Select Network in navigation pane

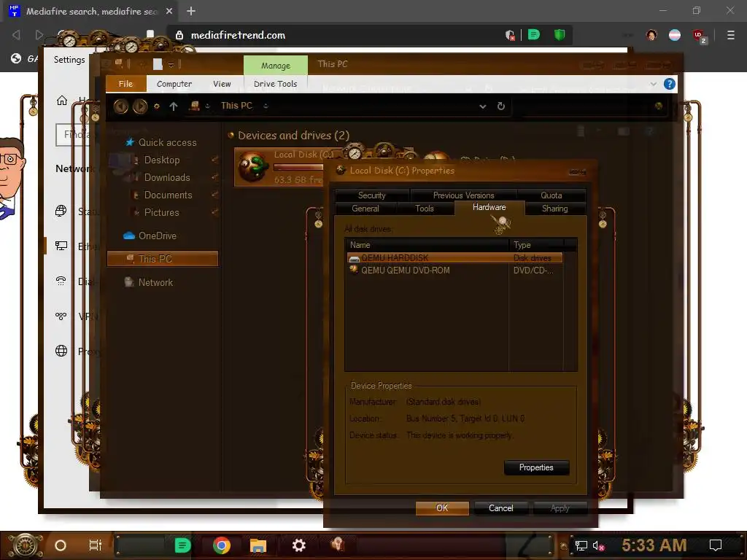pos(155,282)
